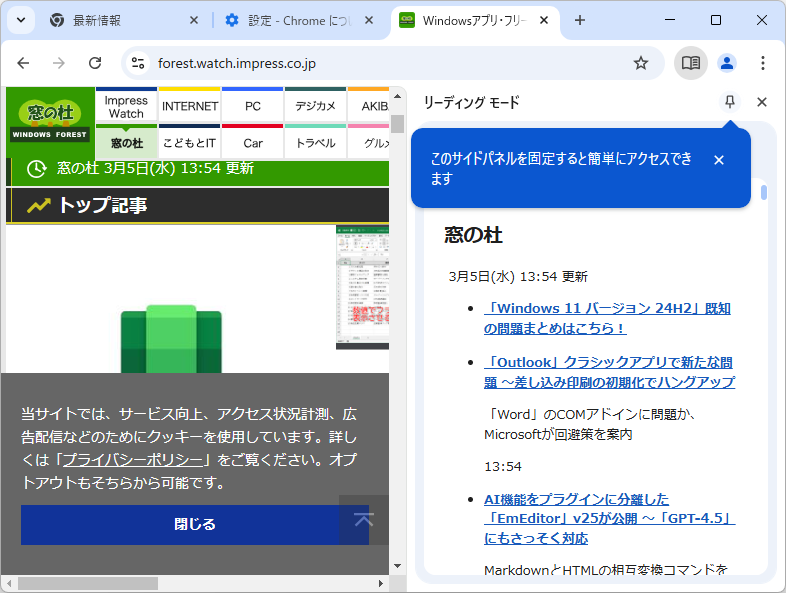Close the 設定 - Chrome tab
Viewport: 786px width, 593px height.
(368, 20)
